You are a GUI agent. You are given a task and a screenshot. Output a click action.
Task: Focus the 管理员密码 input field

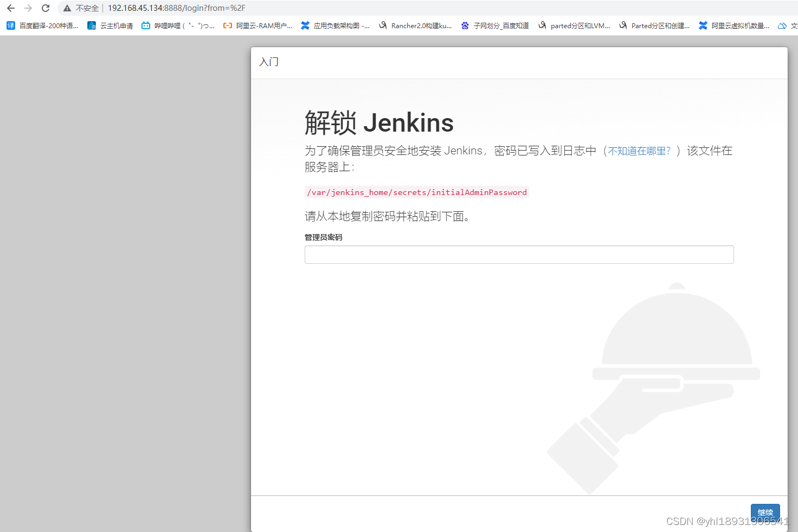coord(519,255)
